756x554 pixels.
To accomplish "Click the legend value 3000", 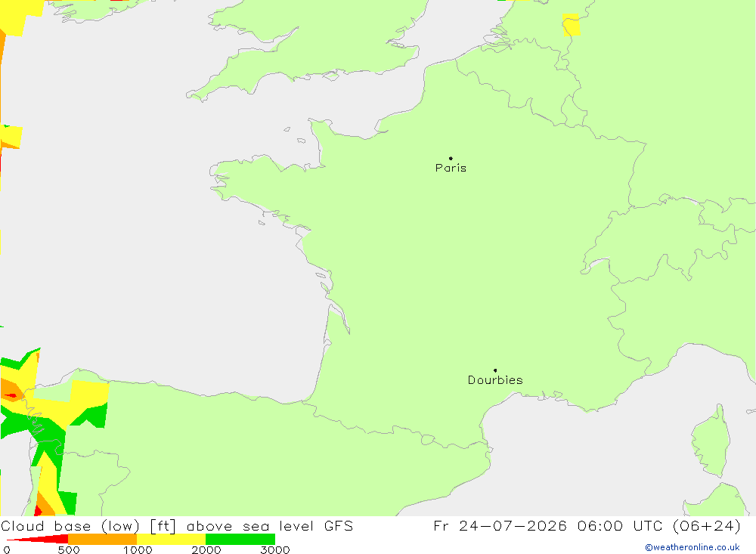I will pyautogui.click(x=275, y=549).
